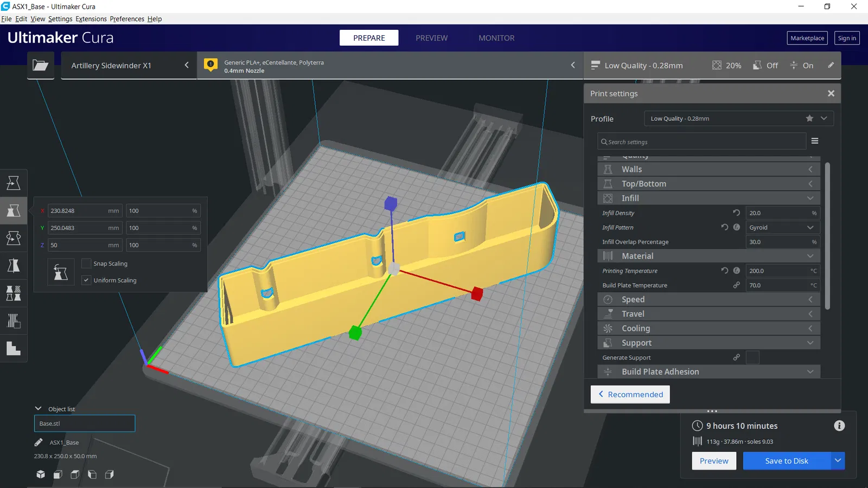The width and height of the screenshot is (868, 488).
Task: Switch to the PREVIEW stage tab
Action: coord(432,38)
